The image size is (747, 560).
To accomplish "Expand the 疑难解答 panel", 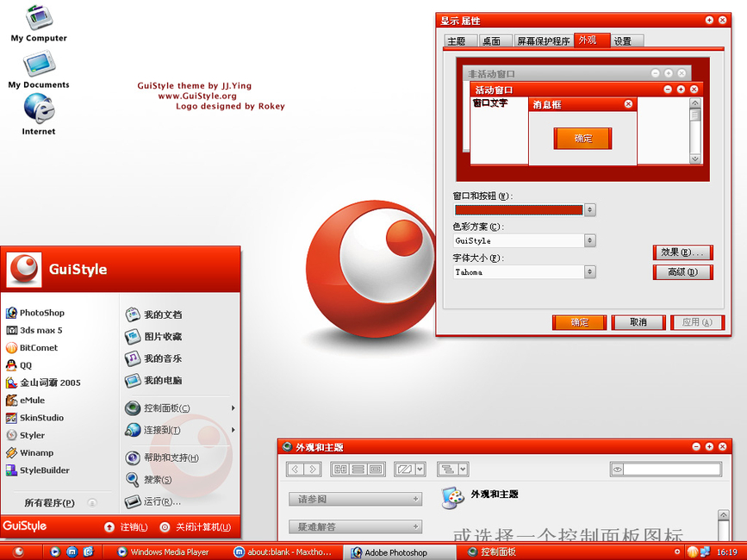I will (x=355, y=526).
